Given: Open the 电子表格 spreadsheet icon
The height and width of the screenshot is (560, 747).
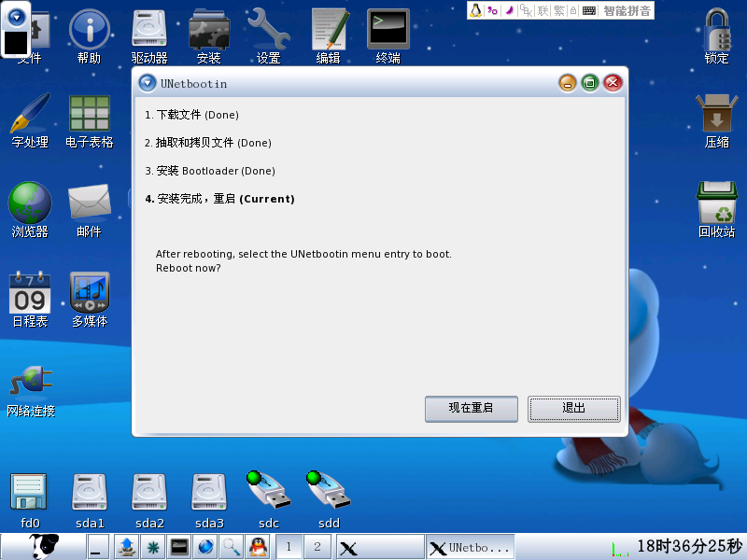Looking at the screenshot, I should click(x=90, y=121).
